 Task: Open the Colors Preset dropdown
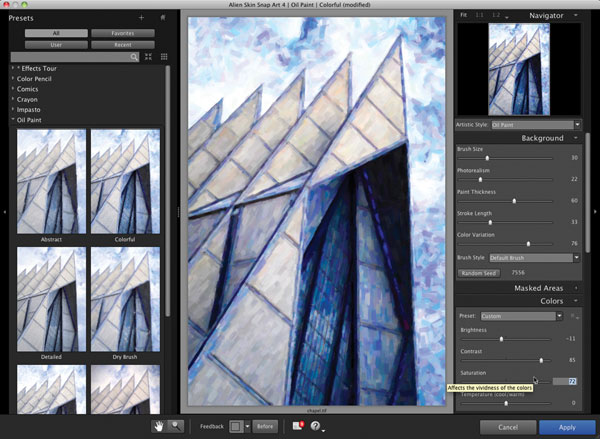[x=522, y=316]
